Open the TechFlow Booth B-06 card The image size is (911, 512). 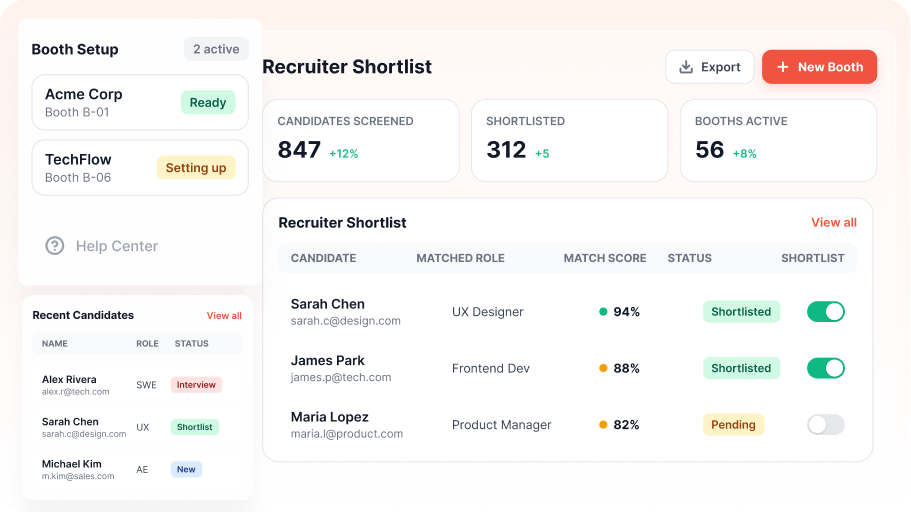point(140,167)
